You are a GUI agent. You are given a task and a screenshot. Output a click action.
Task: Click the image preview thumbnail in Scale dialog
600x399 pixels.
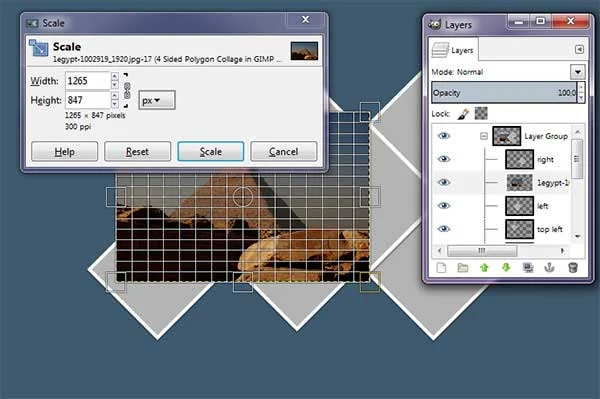coord(304,51)
